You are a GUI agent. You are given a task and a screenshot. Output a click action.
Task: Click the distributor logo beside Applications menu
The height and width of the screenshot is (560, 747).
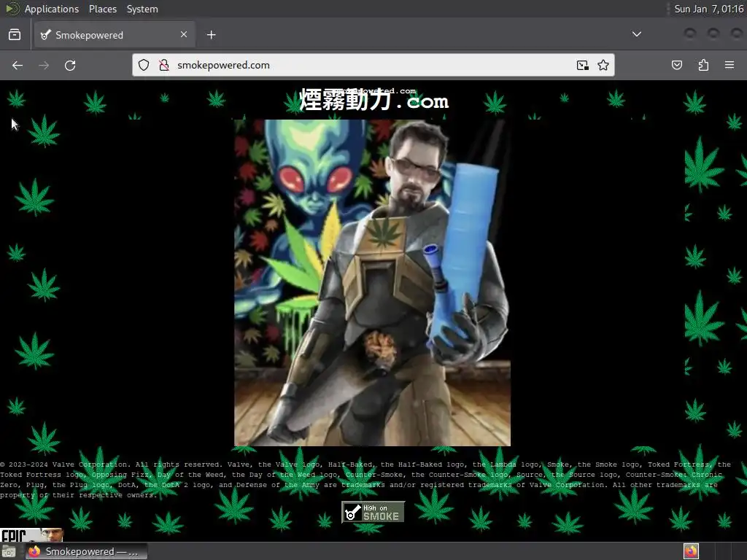[x=12, y=9]
